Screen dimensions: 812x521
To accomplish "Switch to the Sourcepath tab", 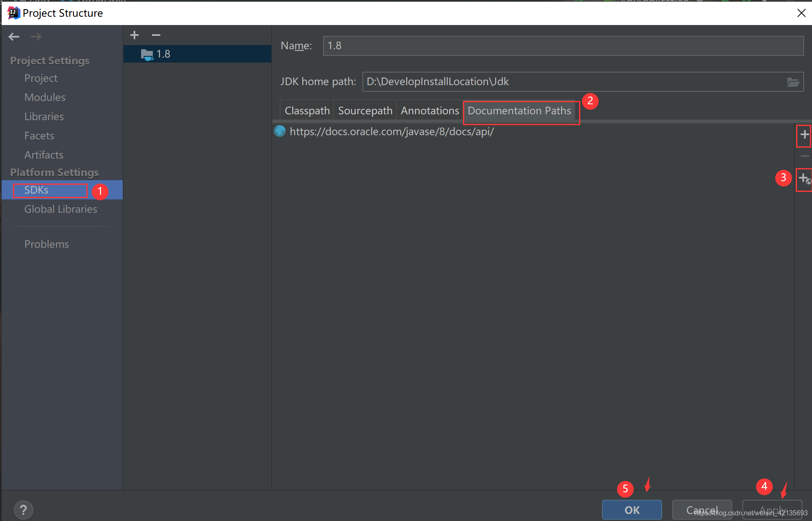I will (365, 111).
